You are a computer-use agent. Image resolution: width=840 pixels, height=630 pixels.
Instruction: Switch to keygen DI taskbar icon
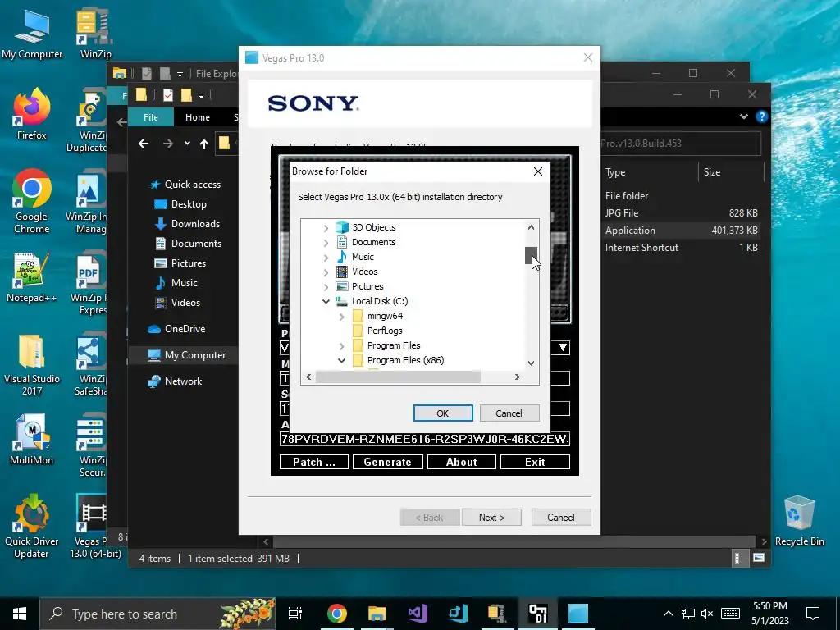click(x=537, y=614)
